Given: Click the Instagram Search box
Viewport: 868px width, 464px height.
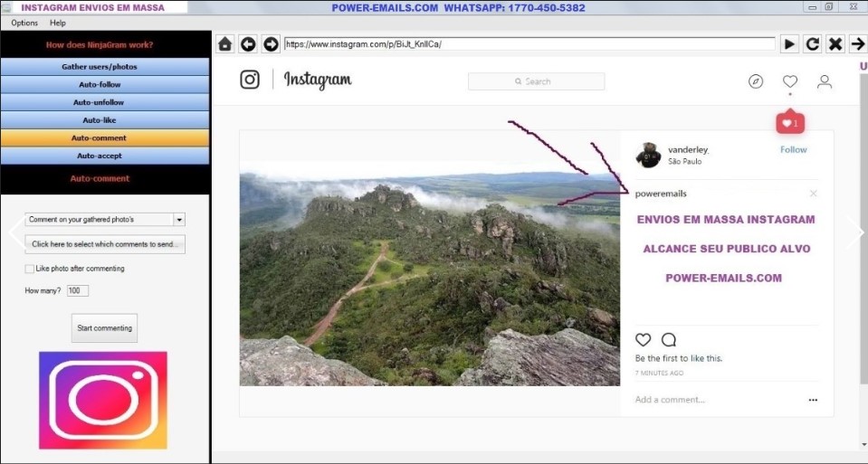Looking at the screenshot, I should pos(537,81).
